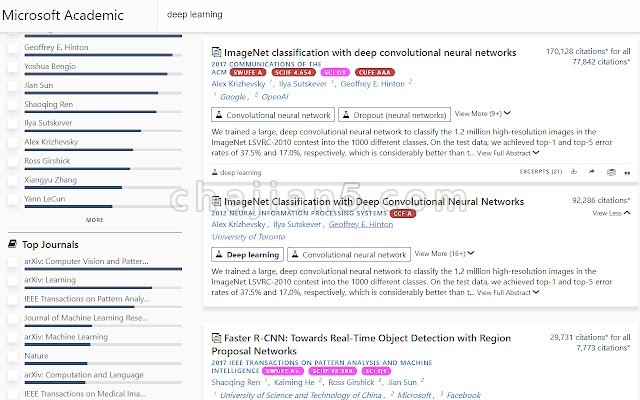
Task: Tick the arXiv: Learning journal checkbox
Action: pos(13,280)
